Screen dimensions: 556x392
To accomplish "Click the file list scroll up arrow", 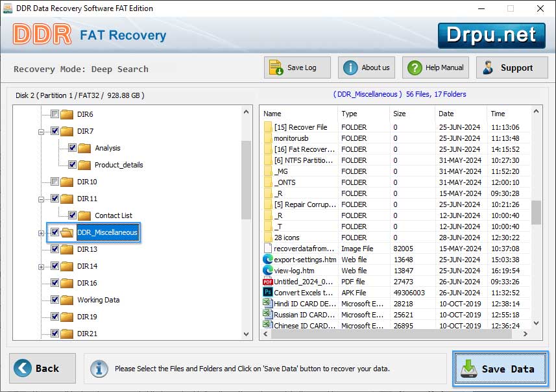I will point(536,112).
